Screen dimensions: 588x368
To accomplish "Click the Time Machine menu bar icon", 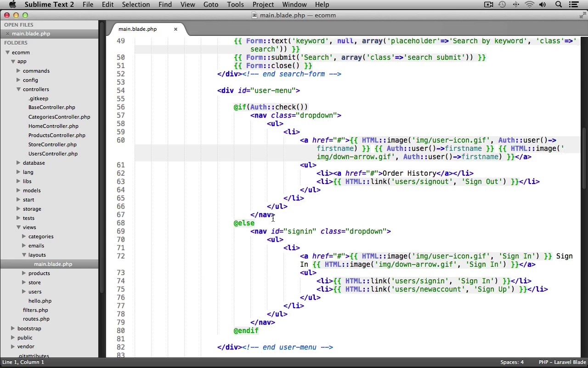I will [x=502, y=5].
